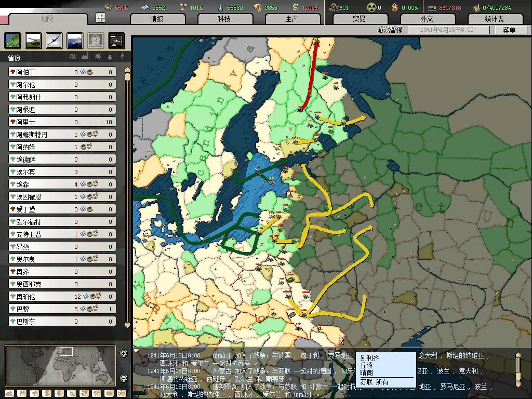532x399 pixels.
Task: Click the four-arrow icon beside the 地图 tab
Action: point(101,18)
